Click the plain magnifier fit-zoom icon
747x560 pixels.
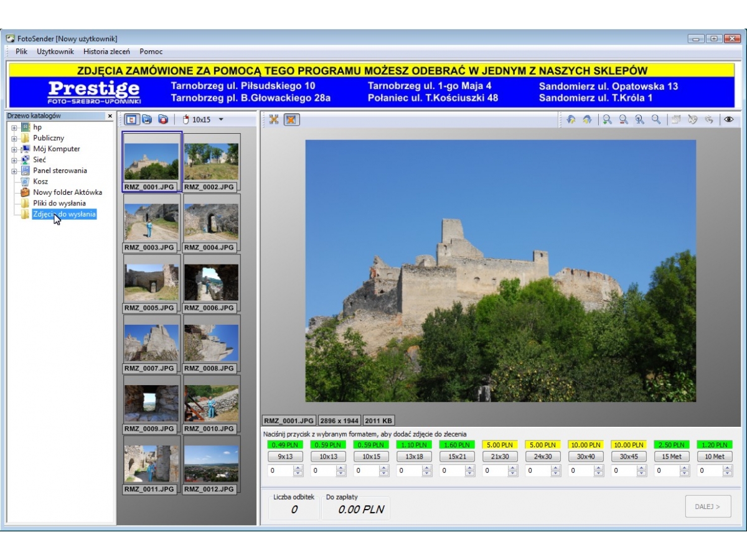656,120
